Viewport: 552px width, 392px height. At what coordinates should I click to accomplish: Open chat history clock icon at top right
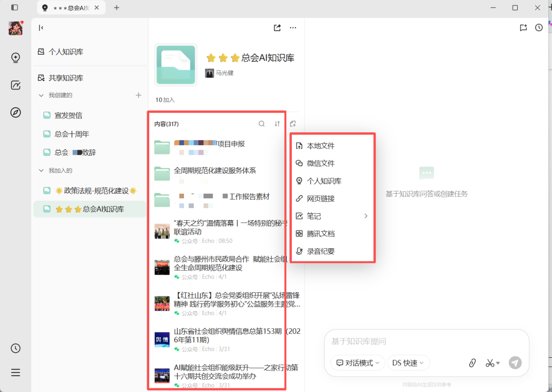point(539,28)
